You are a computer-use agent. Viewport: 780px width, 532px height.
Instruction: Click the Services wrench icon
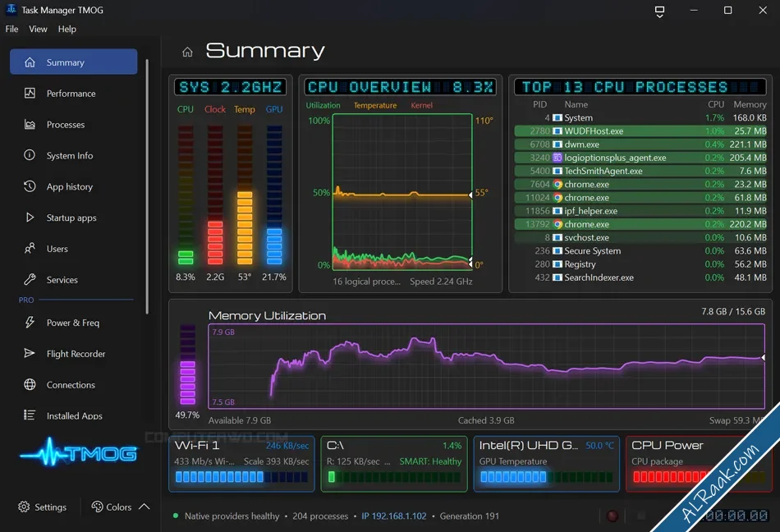pyautogui.click(x=30, y=279)
